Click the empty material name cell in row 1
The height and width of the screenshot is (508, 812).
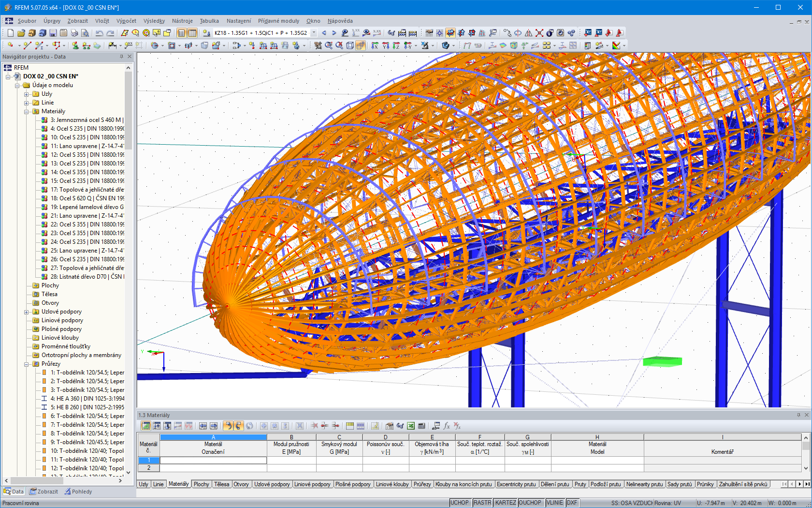tap(213, 460)
